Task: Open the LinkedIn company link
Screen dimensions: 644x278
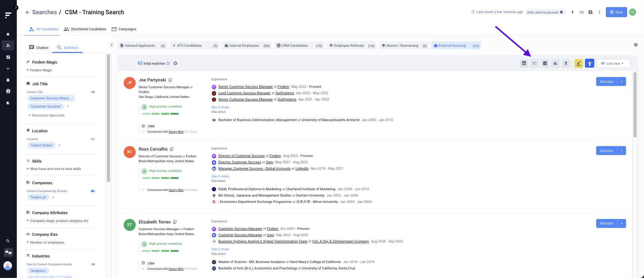Action: click(x=302, y=169)
